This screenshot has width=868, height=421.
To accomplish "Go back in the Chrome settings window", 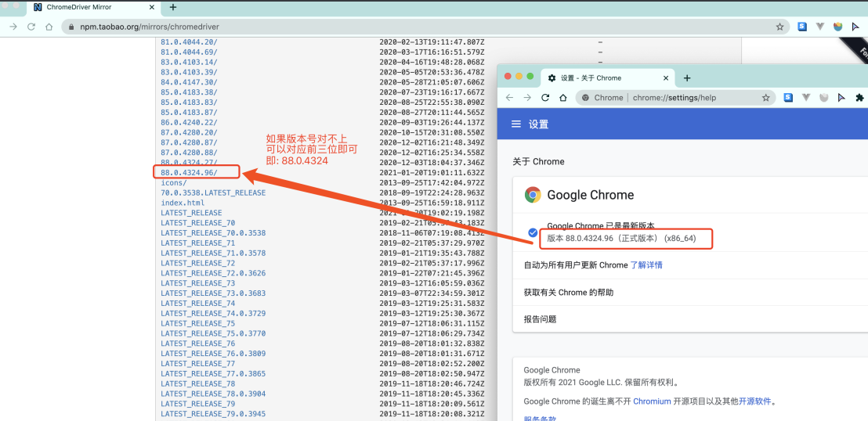I will [509, 97].
